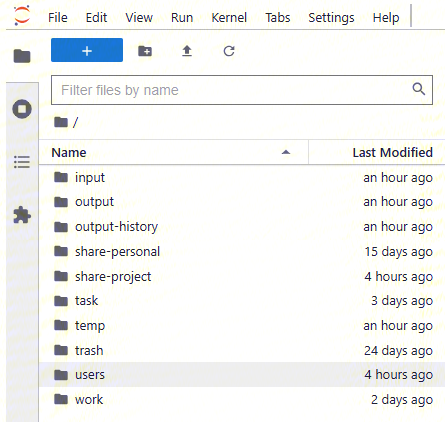Select the output-history folder

pos(242,227)
